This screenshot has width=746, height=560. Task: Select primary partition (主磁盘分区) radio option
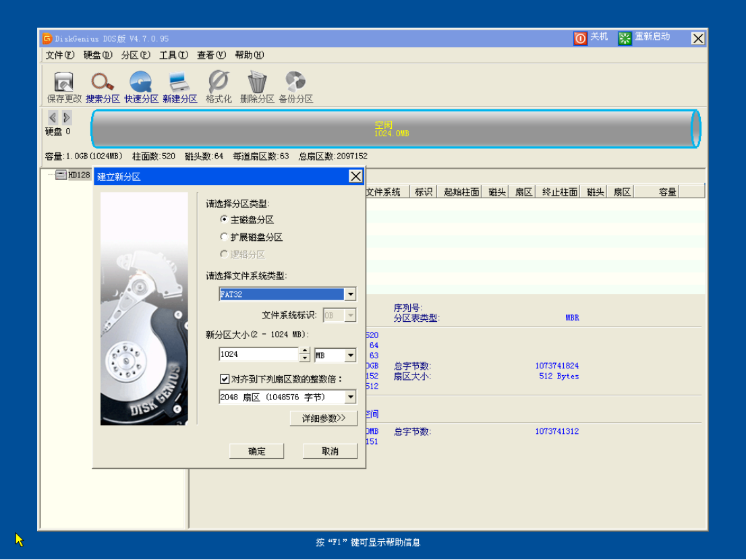tap(224, 219)
